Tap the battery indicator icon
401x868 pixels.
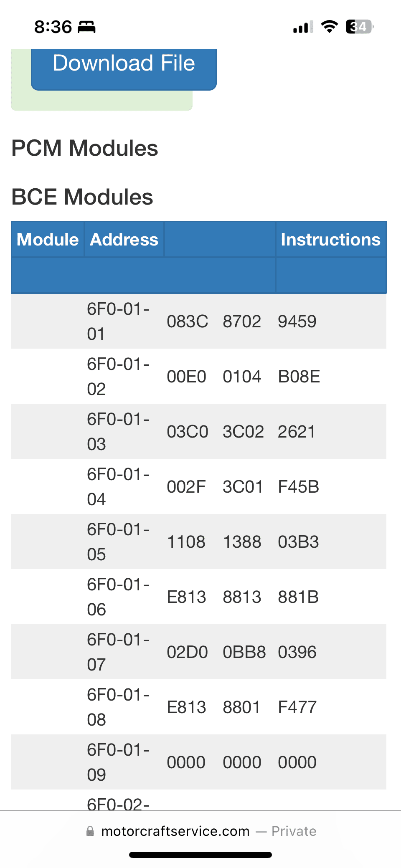pyautogui.click(x=360, y=27)
